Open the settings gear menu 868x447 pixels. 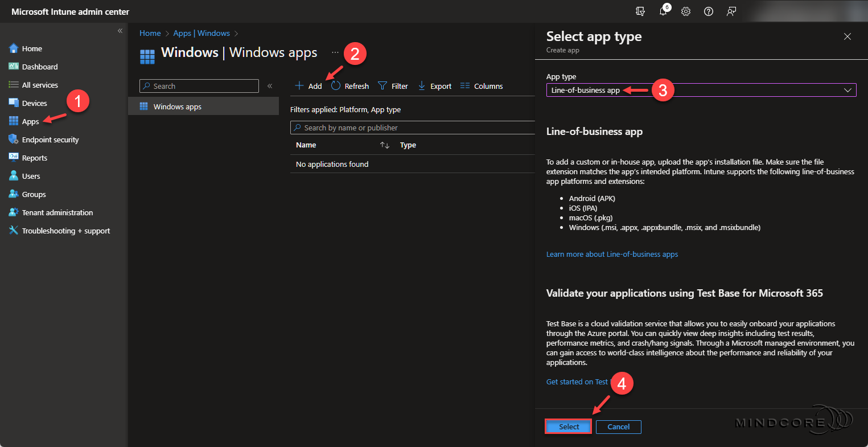point(685,11)
